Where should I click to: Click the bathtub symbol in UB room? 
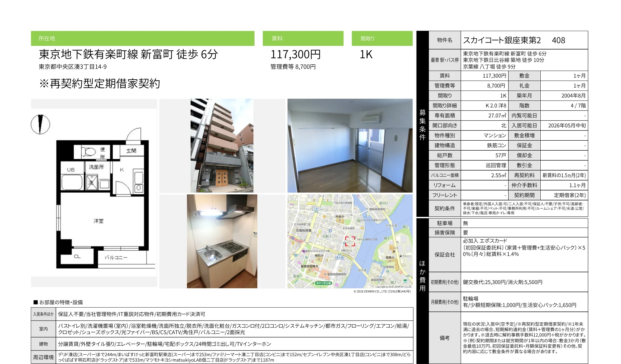click(x=72, y=183)
